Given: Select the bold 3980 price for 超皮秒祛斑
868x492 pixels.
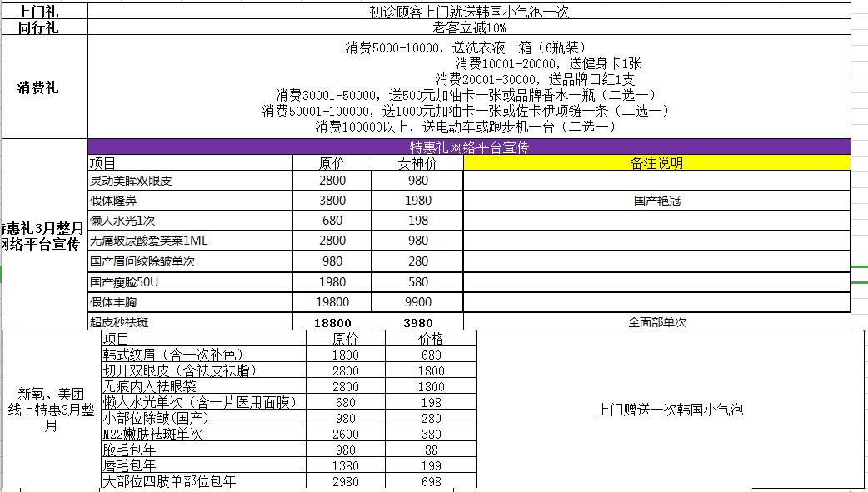Looking at the screenshot, I should click(418, 323).
